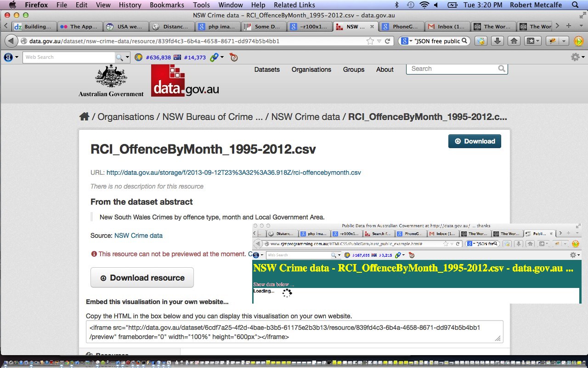Click the Wayback clock icon in Alexa toolbar
This screenshot has width=588, height=368.
234,57
